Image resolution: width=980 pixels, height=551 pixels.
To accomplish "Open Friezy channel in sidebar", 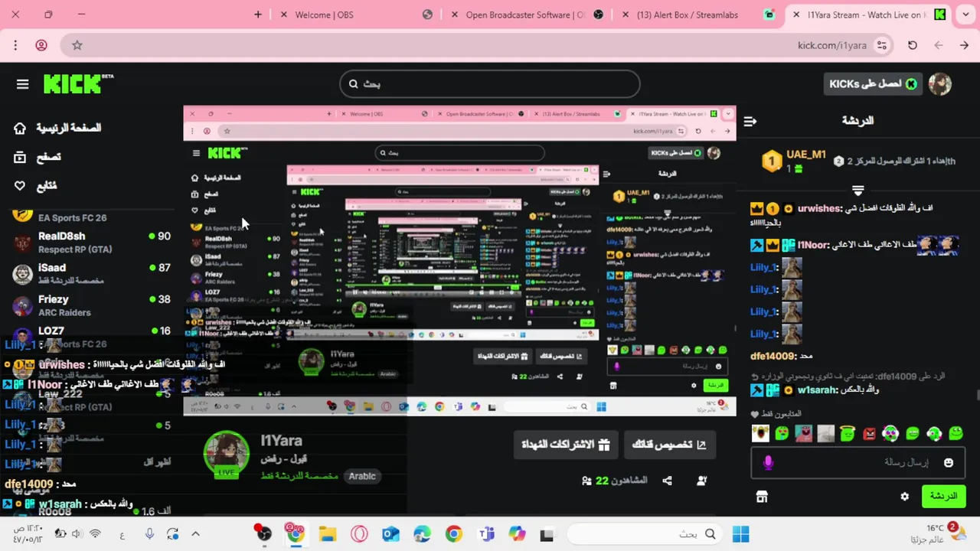I will [x=92, y=305].
